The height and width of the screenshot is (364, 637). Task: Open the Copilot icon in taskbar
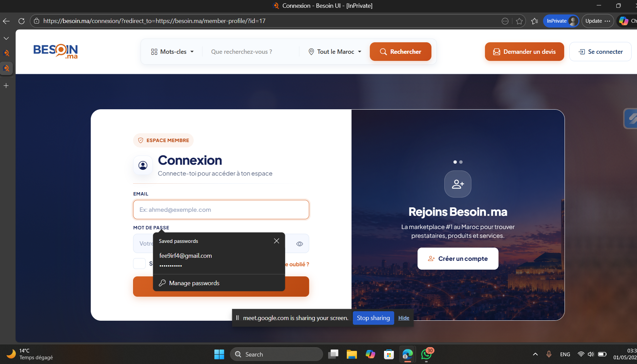(370, 354)
